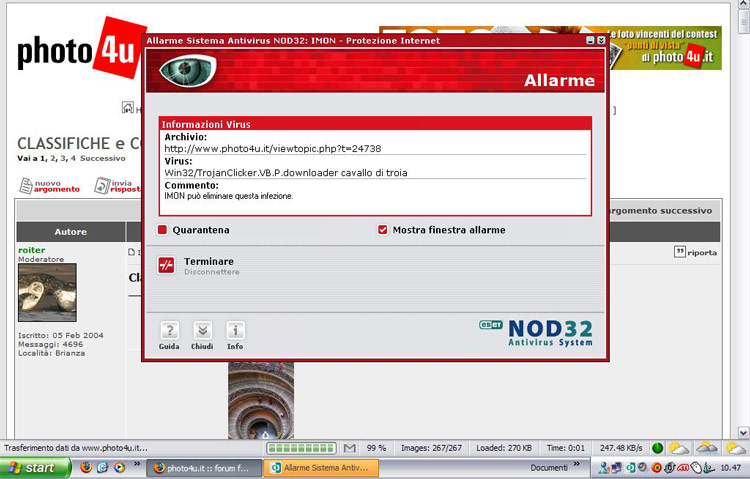Click the ESET NOD32 Antivirus System logo
The width and height of the screenshot is (750, 479).
point(535,333)
